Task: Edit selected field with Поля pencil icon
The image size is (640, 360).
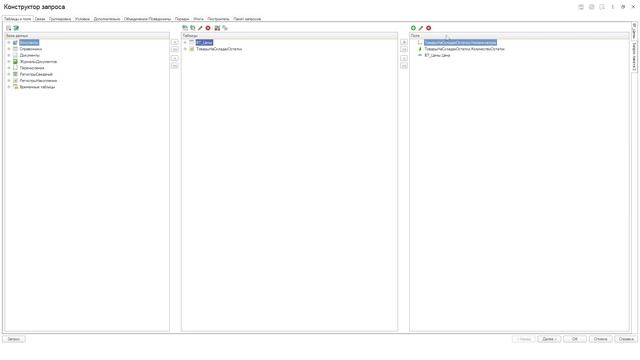Action: coord(421,28)
